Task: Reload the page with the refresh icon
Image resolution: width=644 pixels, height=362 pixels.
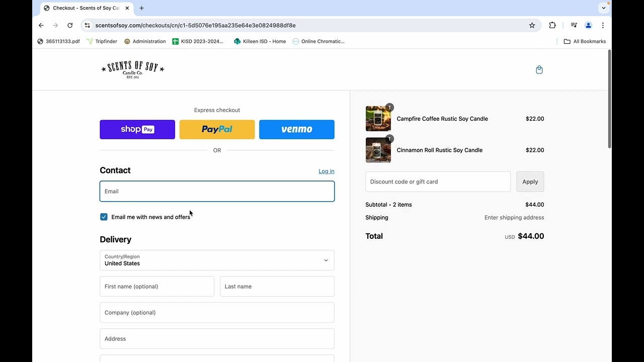Action: (70, 25)
